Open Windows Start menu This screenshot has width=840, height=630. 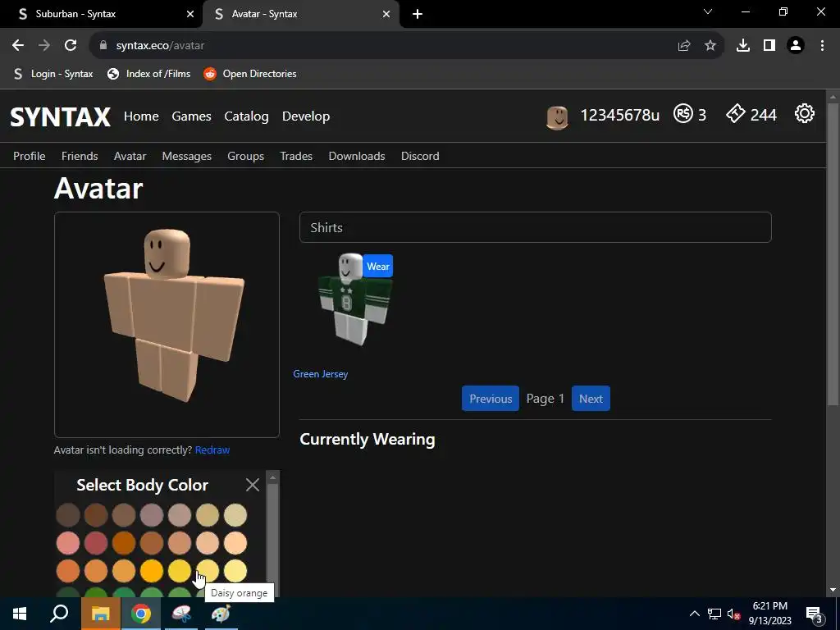[20, 614]
